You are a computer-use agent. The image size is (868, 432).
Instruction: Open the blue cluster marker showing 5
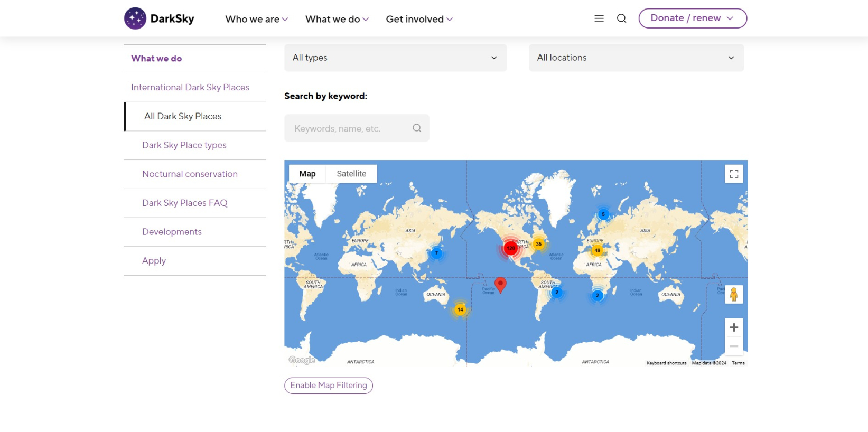603,214
